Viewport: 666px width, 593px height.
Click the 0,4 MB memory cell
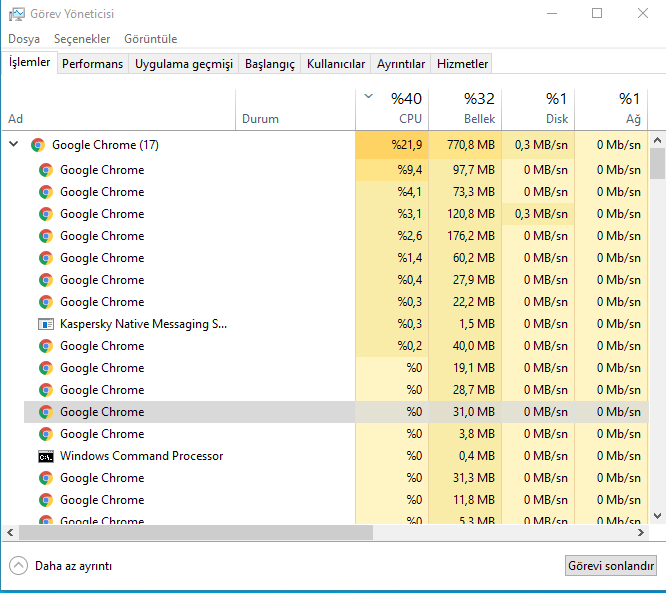(465, 456)
